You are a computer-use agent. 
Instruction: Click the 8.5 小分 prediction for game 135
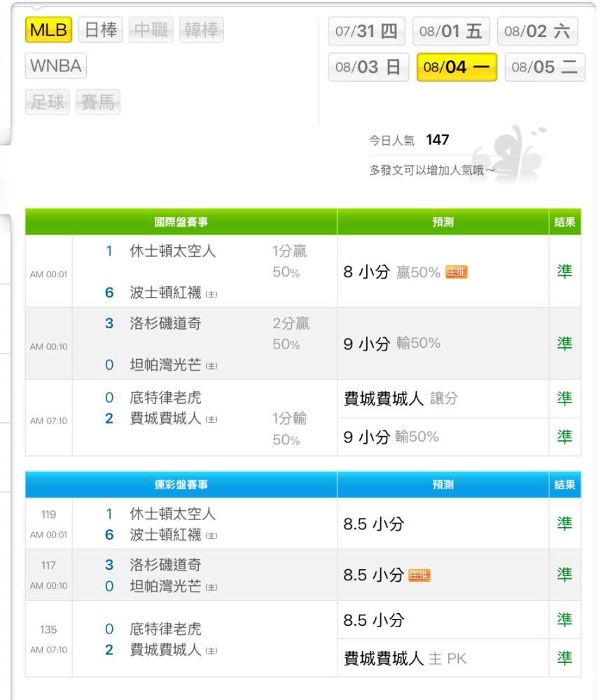tap(374, 620)
